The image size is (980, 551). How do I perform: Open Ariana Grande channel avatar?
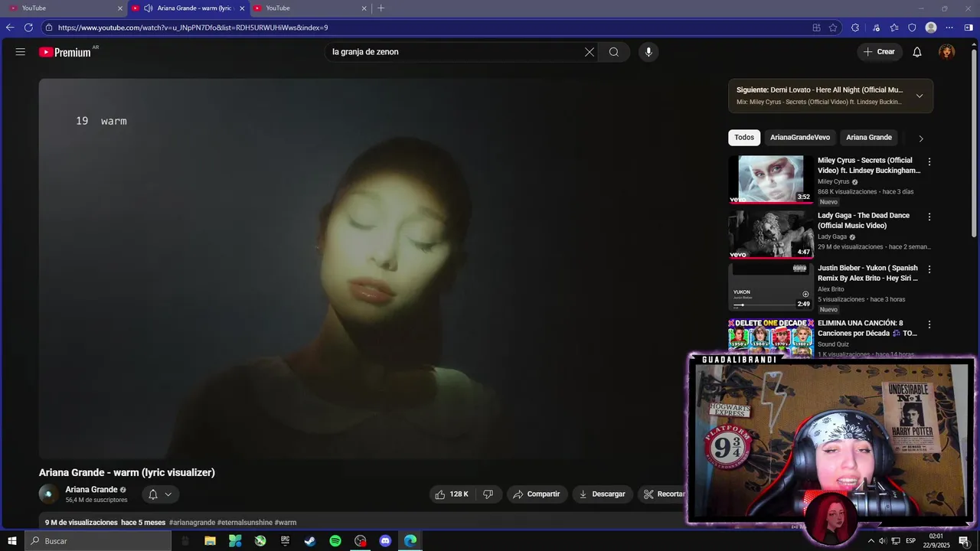[48, 494]
